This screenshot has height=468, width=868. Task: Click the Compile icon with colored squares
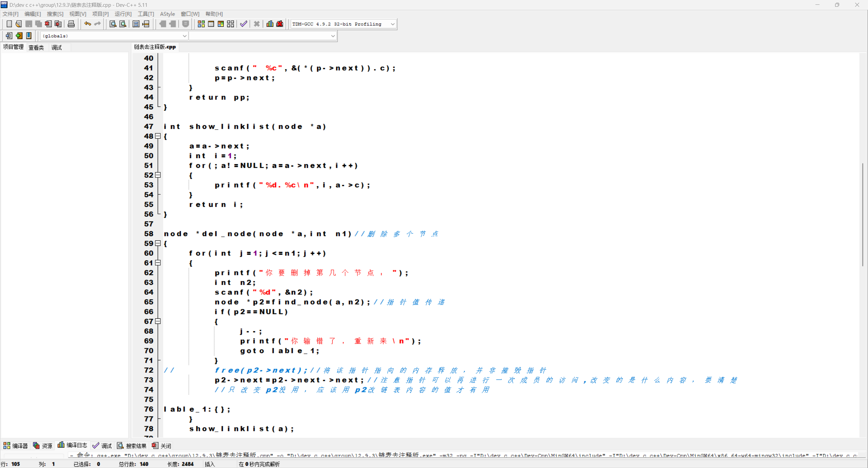click(x=201, y=24)
